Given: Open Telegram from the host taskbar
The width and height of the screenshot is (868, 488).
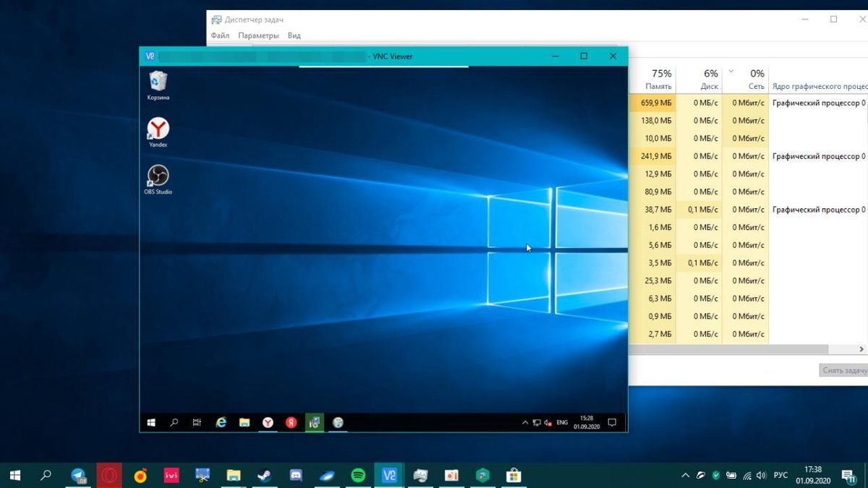Looking at the screenshot, I should coord(79,476).
